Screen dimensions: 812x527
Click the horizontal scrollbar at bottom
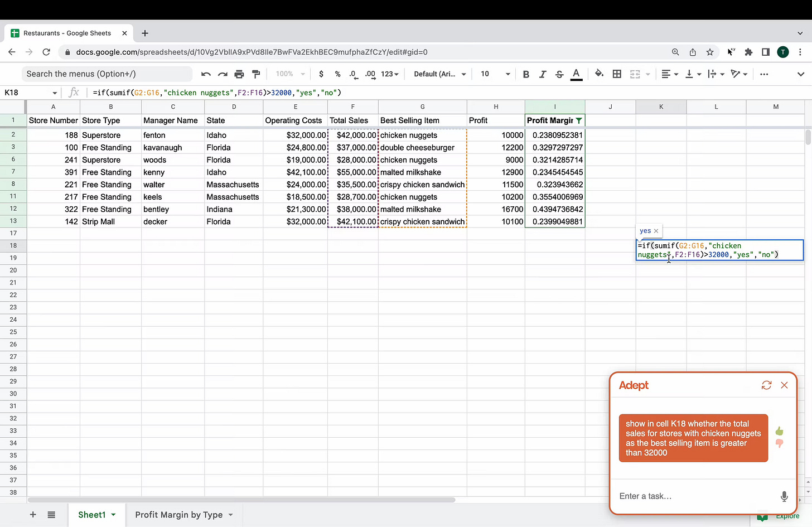tap(241, 500)
